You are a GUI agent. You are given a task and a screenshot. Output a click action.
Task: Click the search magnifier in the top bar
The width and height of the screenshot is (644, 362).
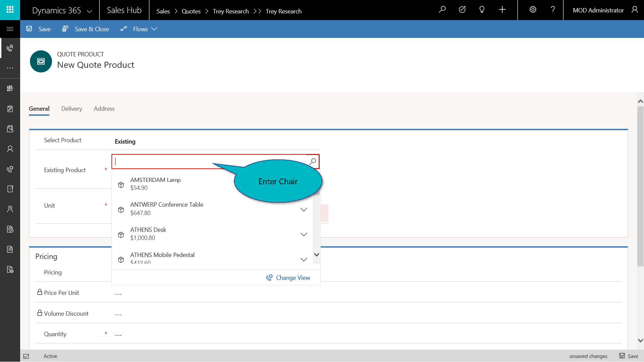(442, 10)
